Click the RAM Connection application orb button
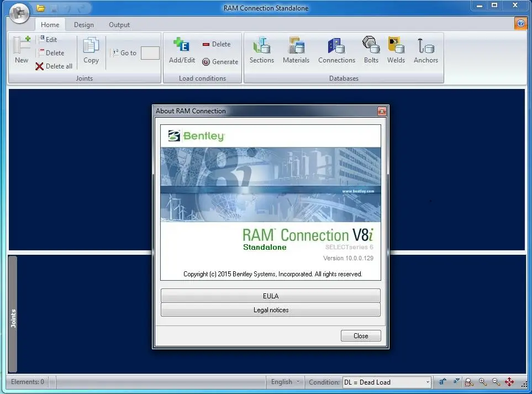The height and width of the screenshot is (394, 532). click(19, 13)
